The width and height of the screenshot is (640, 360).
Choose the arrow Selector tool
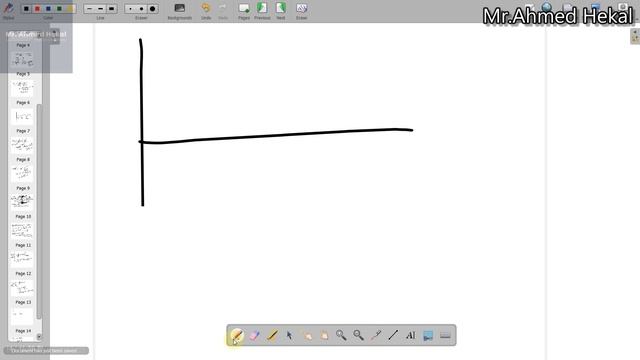(289, 336)
